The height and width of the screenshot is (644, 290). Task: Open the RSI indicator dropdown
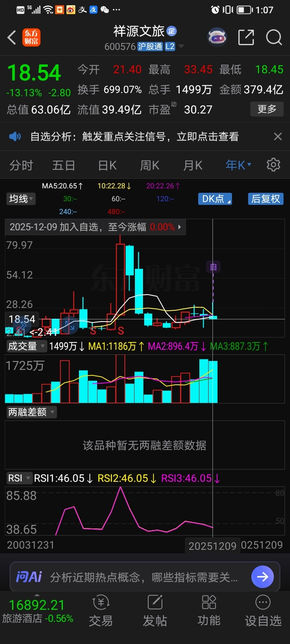coord(19,478)
